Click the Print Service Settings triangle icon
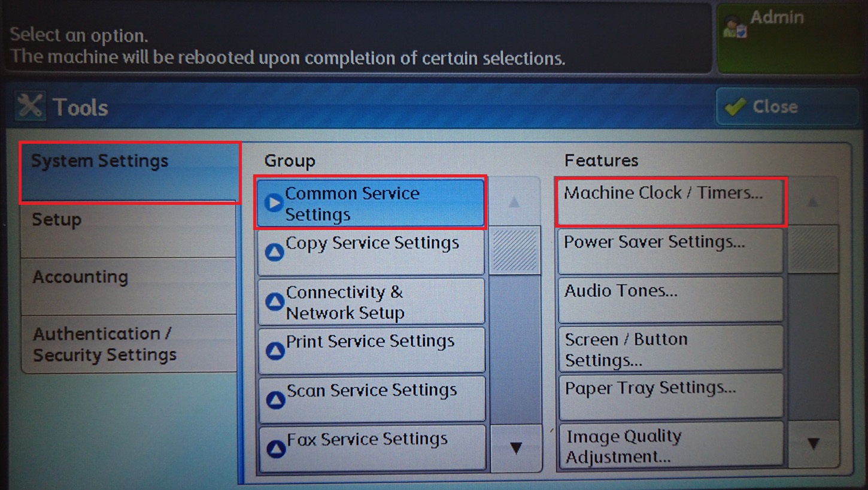 (275, 350)
